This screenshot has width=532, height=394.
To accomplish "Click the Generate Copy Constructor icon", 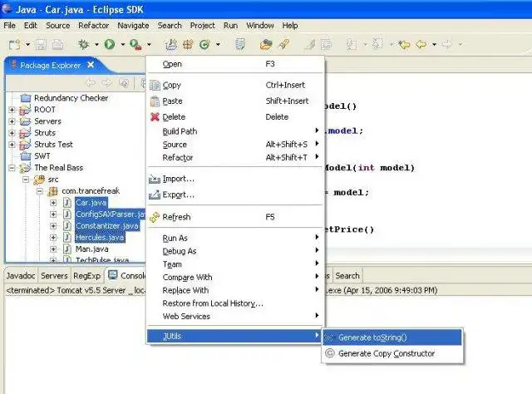I will click(330, 353).
